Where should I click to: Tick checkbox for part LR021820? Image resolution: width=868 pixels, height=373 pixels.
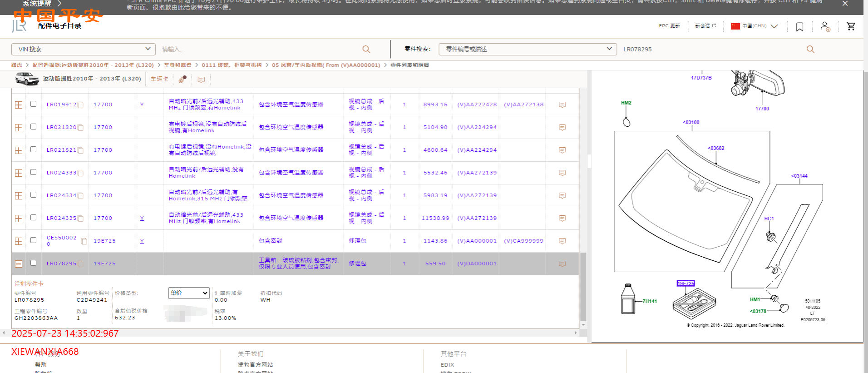click(x=33, y=127)
